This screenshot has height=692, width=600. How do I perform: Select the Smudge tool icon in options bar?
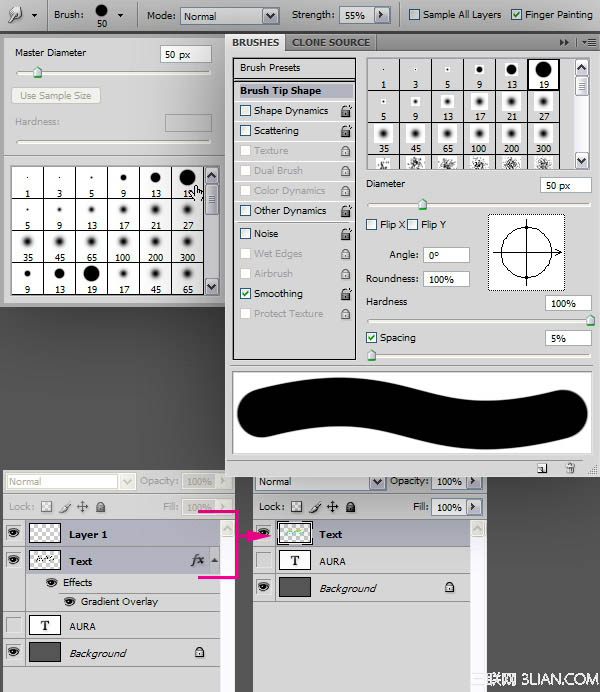point(15,15)
